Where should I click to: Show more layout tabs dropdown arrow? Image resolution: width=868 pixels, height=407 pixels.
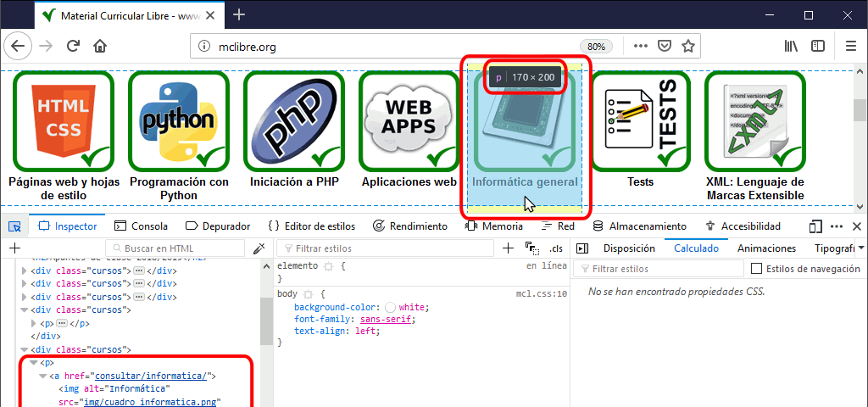860,248
